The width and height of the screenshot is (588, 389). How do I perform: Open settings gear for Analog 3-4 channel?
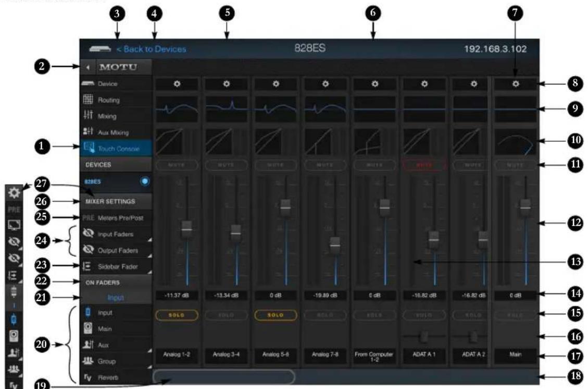click(226, 84)
